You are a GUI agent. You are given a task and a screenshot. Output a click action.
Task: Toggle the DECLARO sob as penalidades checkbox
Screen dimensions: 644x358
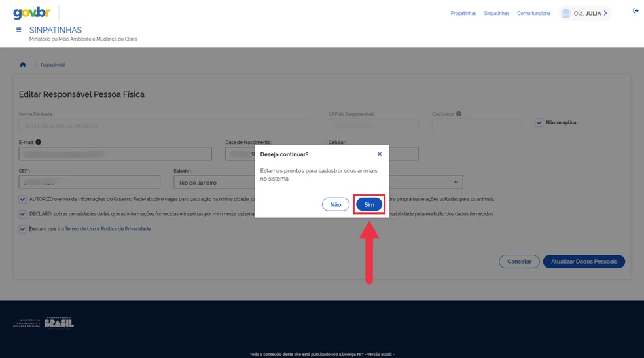point(23,214)
